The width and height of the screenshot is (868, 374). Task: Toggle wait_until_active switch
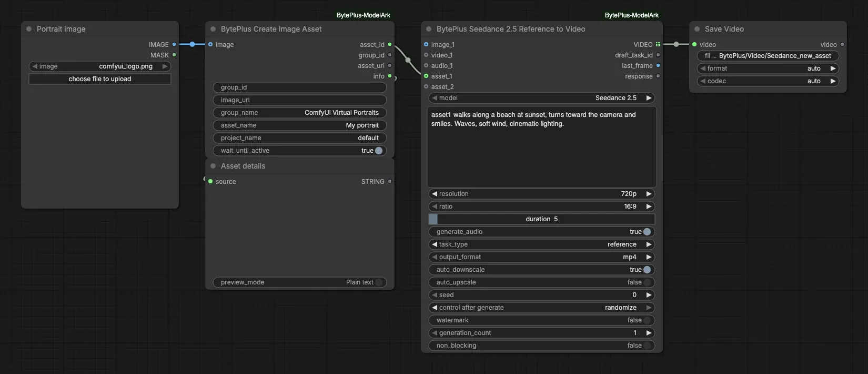379,151
